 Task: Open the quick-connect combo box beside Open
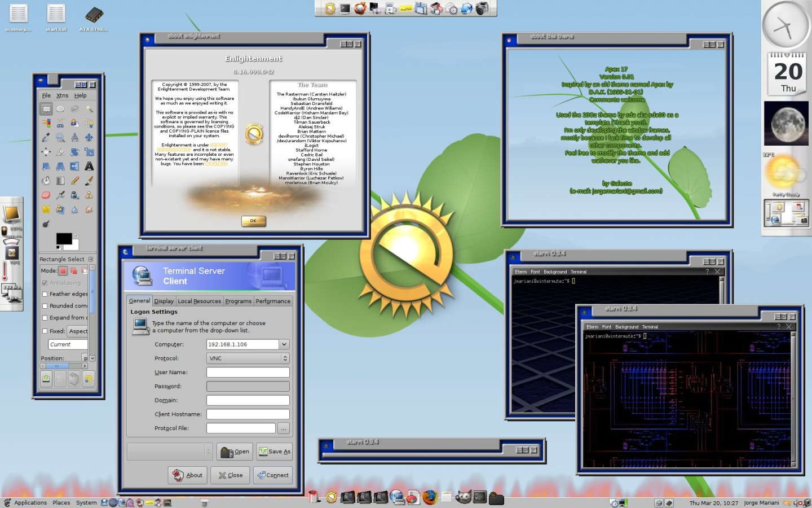(x=170, y=452)
